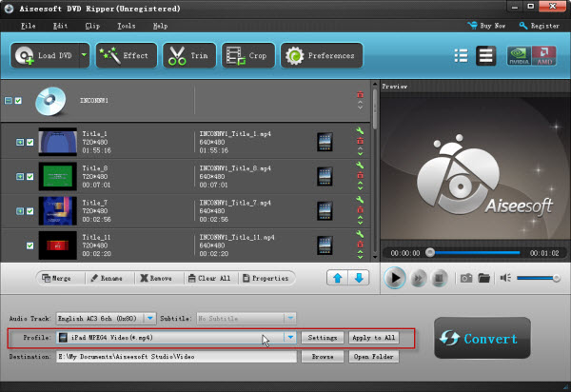571x392 pixels.
Task: Click wrench settings icon for Title_1
Action: pyautogui.click(x=360, y=130)
